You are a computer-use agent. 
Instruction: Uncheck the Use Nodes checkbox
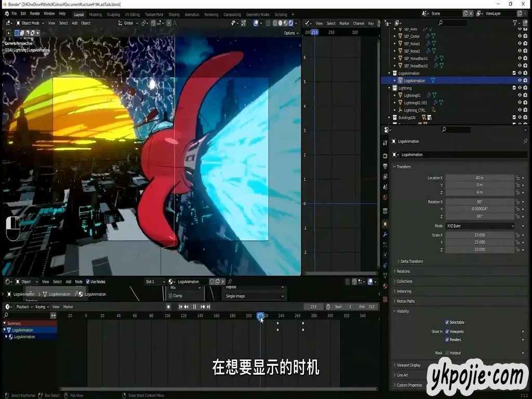[88, 282]
